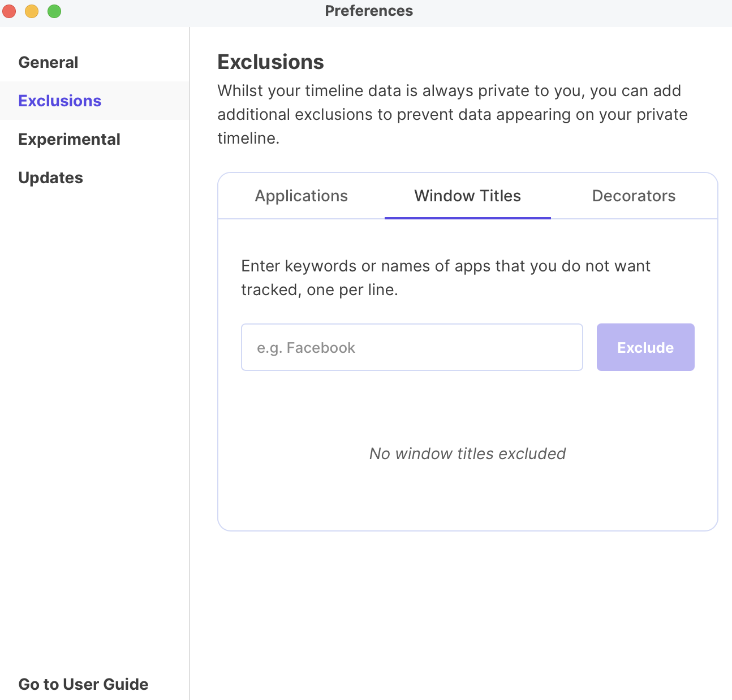
Task: Select Exclusions in the sidebar
Action: (x=60, y=101)
